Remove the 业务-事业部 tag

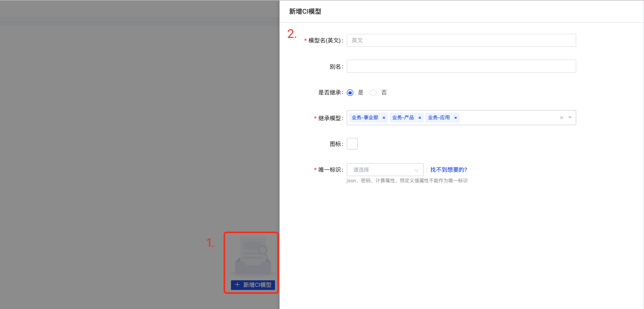click(384, 118)
